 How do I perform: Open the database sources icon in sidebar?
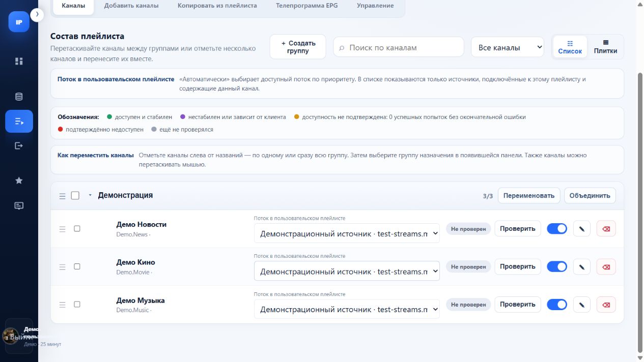[x=19, y=97]
